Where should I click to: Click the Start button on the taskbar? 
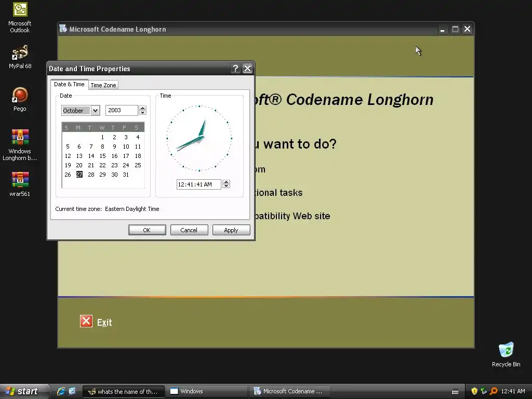23,391
